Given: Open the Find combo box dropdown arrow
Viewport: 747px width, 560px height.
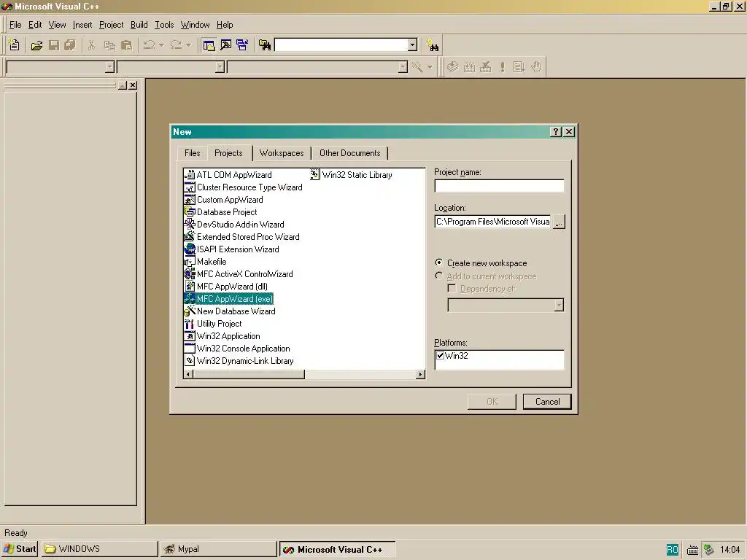Looking at the screenshot, I should pos(413,44).
